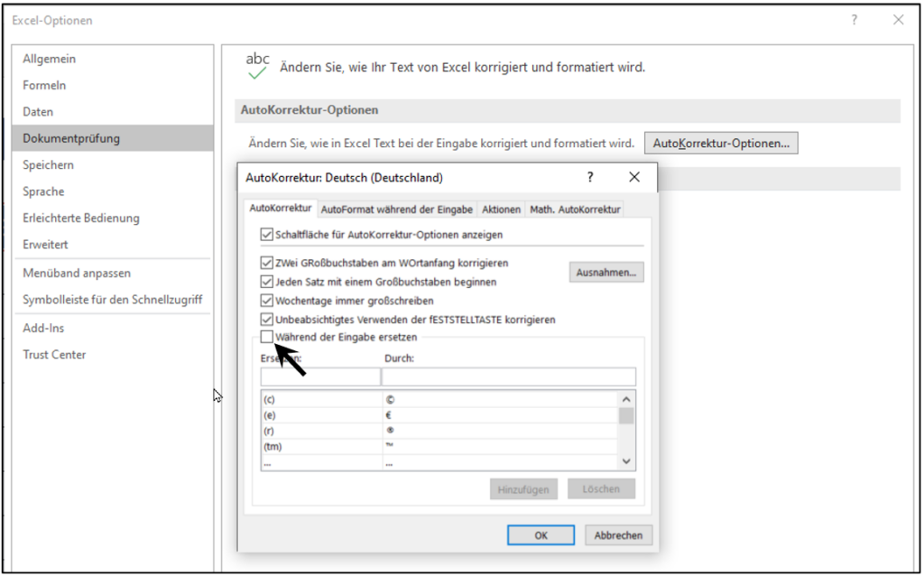Close the AutoKorrektur dialog with X
The height and width of the screenshot is (576, 924).
pos(634,177)
